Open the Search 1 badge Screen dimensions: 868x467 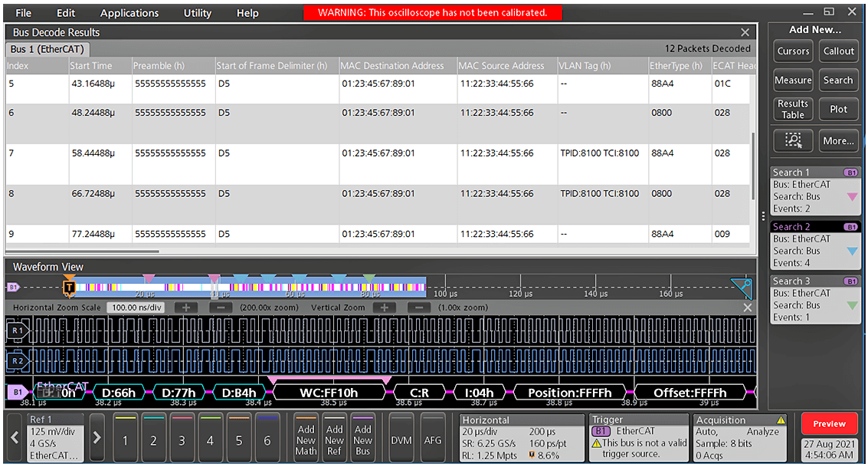tap(815, 191)
